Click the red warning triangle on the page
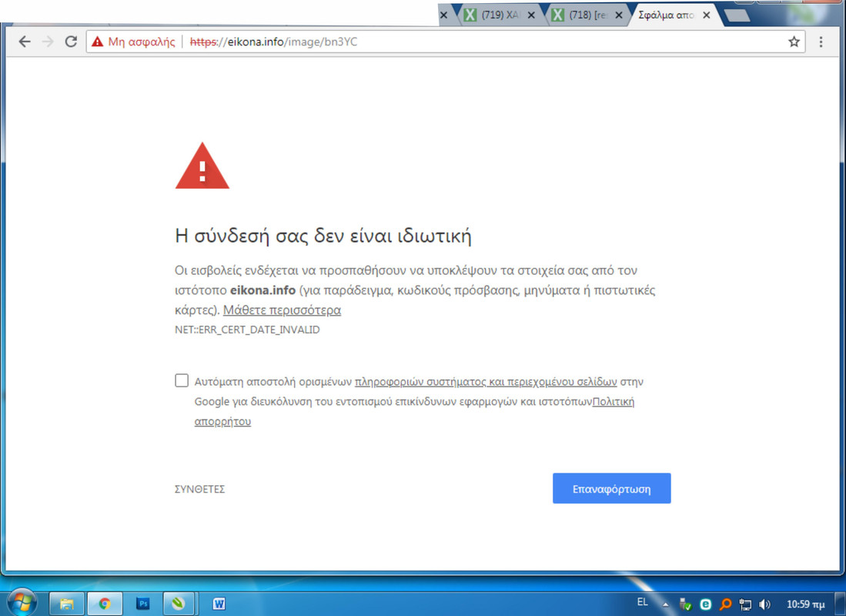 (202, 166)
